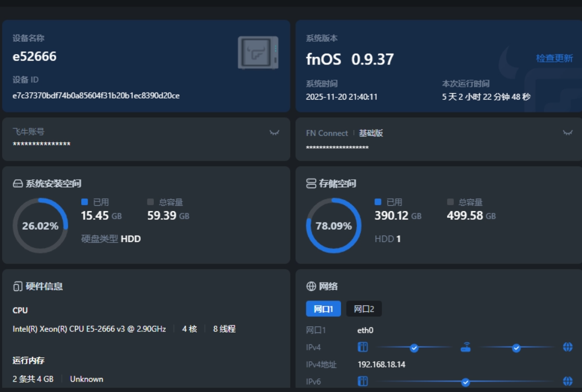Click the 基础版 label beside FN Connect
Image resolution: width=582 pixels, height=392 pixels.
(371, 133)
